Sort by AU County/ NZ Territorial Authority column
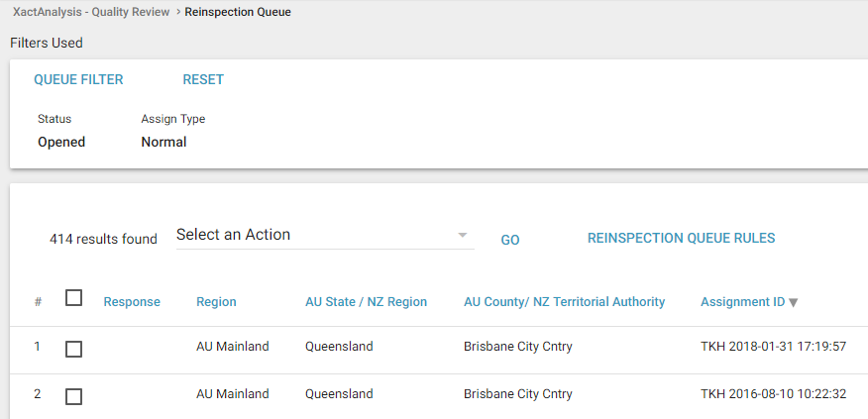Screen dimensions: 868x419 tap(564, 302)
